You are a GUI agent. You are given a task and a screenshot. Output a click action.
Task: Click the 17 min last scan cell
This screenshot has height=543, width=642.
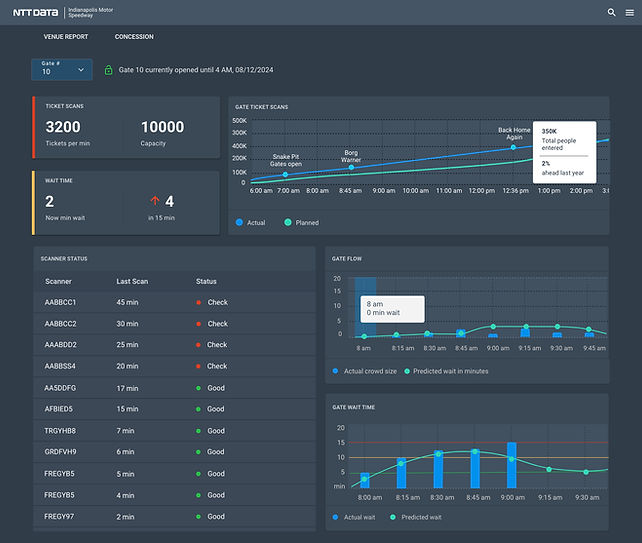tap(127, 388)
